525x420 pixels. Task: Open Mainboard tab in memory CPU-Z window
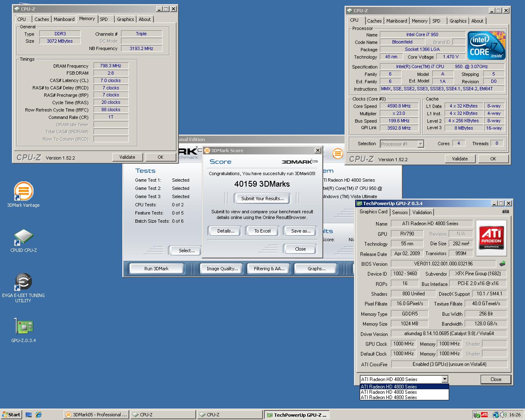64,19
